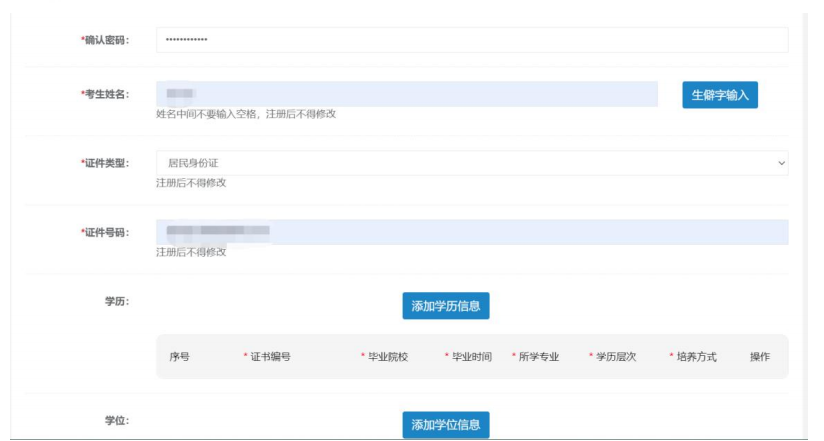Open the 证件类型 居民身份证 dropdown
Screen dimensions: 824x441
coord(471,163)
